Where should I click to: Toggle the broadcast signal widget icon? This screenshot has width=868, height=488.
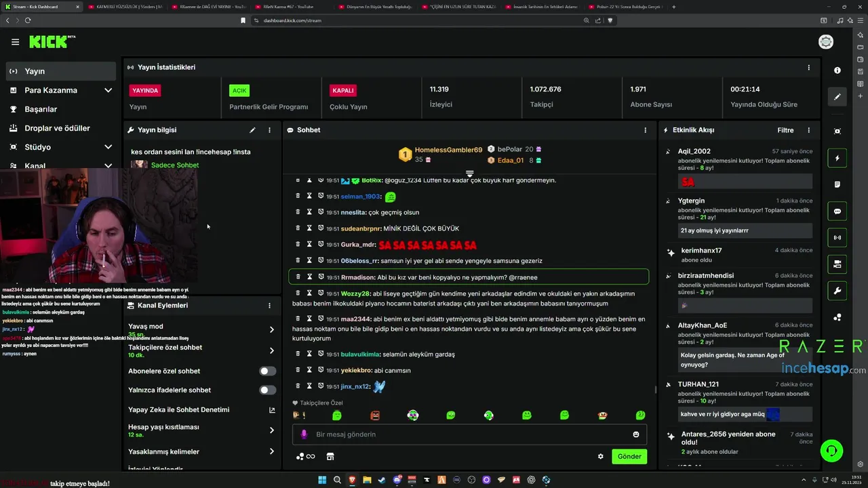[837, 238]
